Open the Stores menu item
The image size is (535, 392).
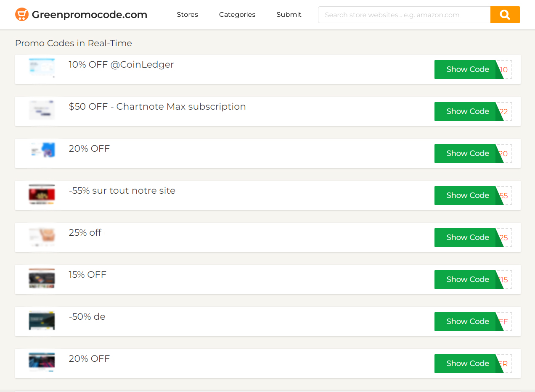tap(187, 15)
